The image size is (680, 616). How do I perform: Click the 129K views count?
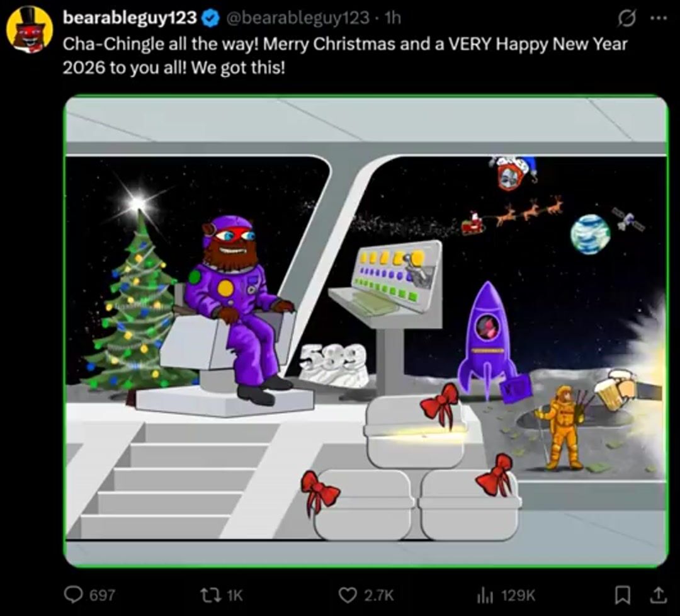click(x=518, y=594)
